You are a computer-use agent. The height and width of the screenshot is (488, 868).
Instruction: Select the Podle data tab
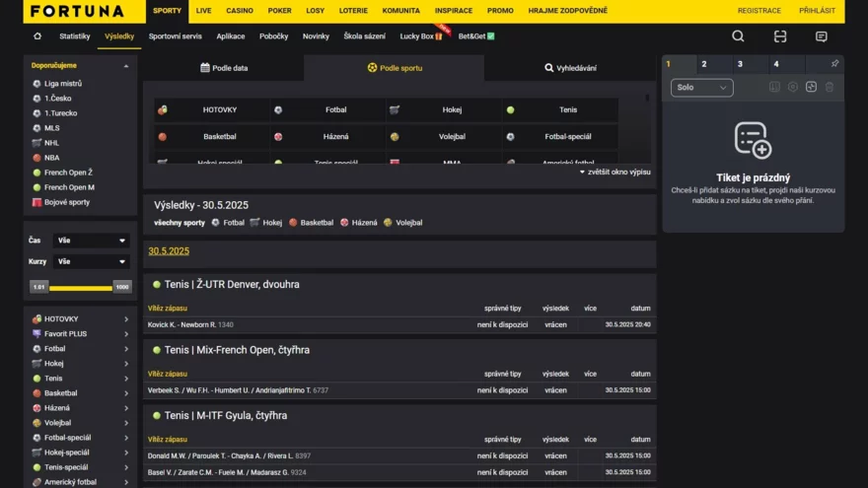[x=224, y=68]
